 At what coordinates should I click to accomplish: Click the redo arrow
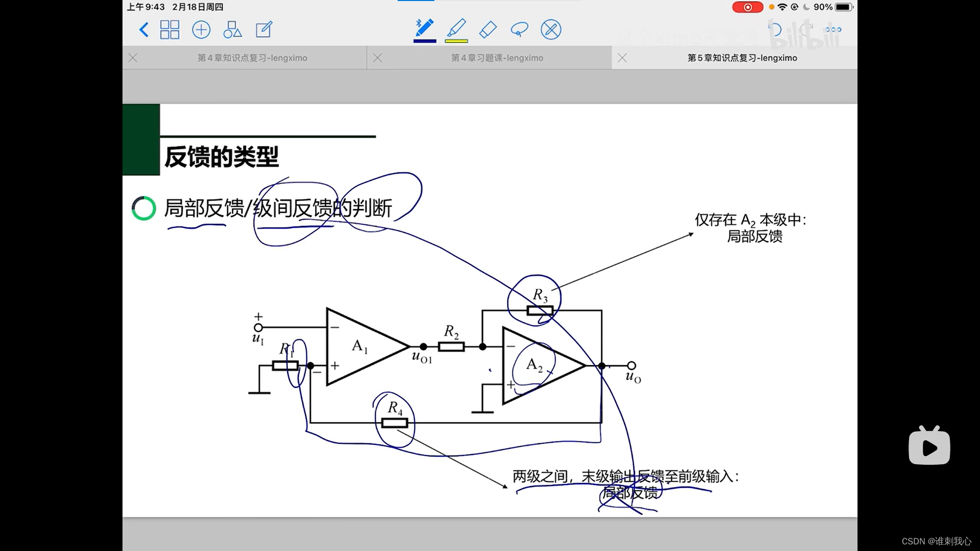(806, 30)
